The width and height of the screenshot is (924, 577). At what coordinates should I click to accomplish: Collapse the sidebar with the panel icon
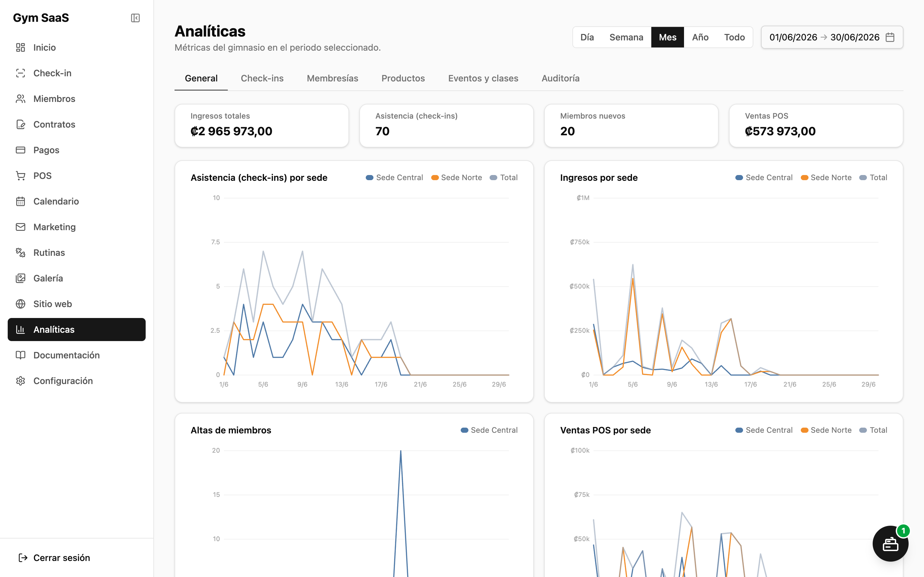pyautogui.click(x=135, y=18)
